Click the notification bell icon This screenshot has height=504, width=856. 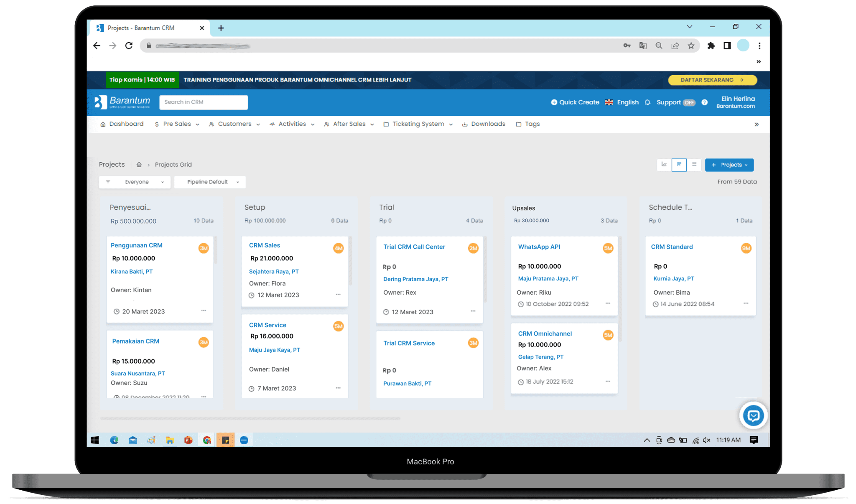(x=647, y=102)
